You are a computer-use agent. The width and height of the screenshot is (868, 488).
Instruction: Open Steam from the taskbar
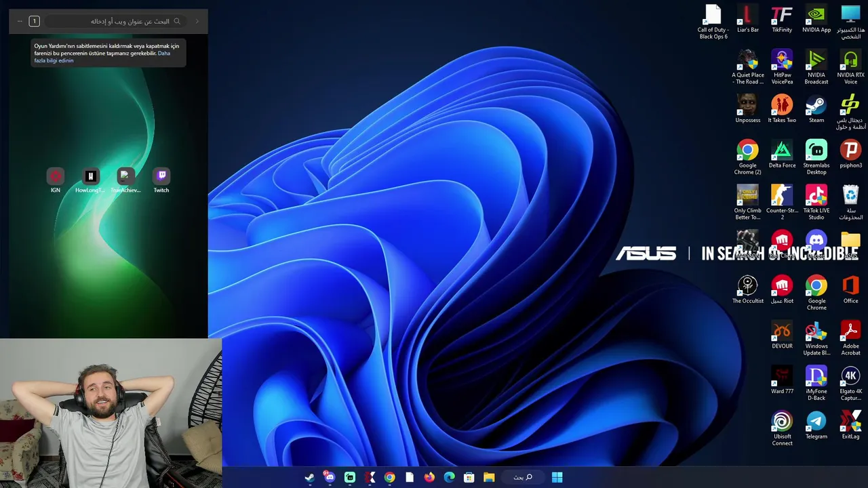tap(310, 477)
